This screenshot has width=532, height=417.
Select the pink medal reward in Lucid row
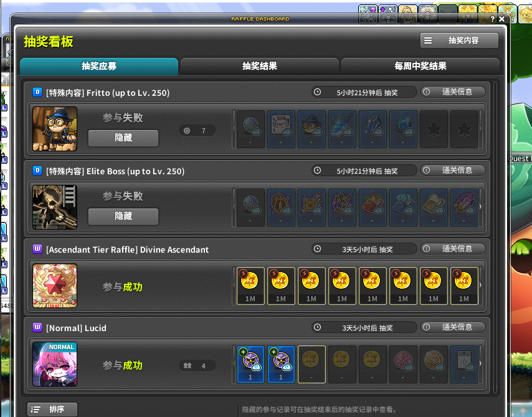pos(403,364)
